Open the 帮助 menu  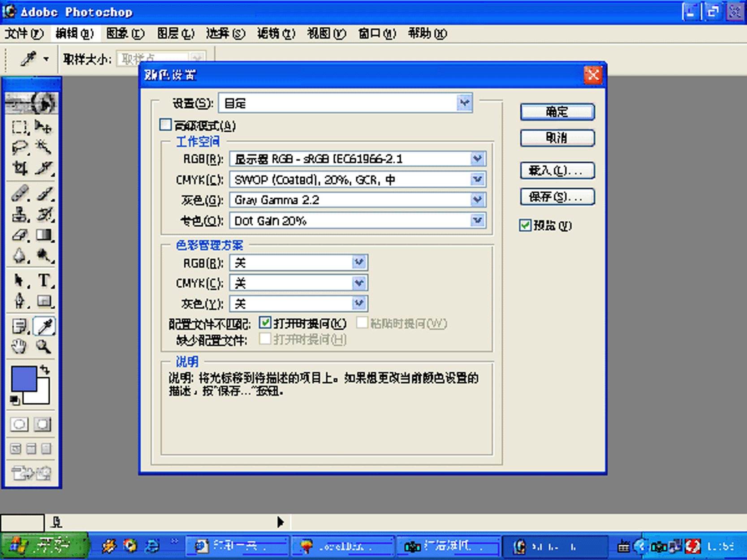427,34
